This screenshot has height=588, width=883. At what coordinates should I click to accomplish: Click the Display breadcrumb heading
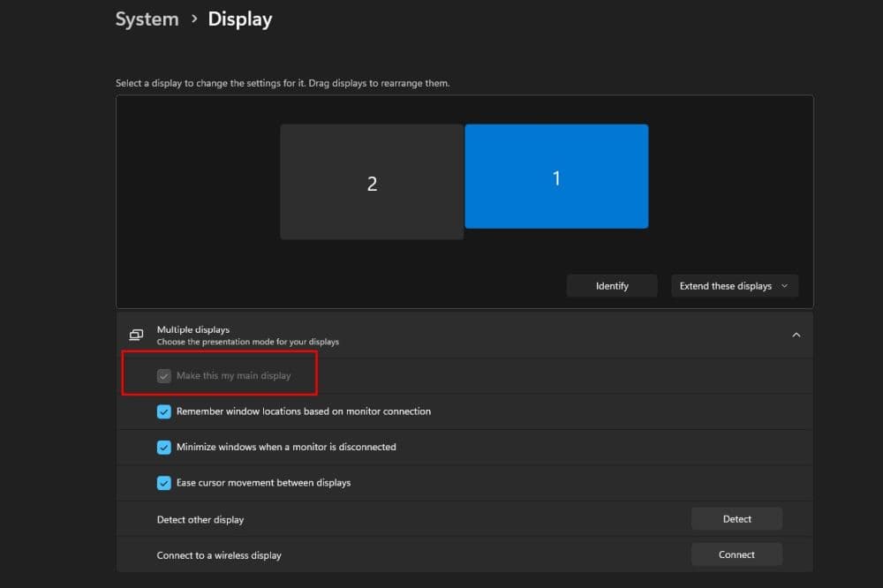(x=240, y=19)
